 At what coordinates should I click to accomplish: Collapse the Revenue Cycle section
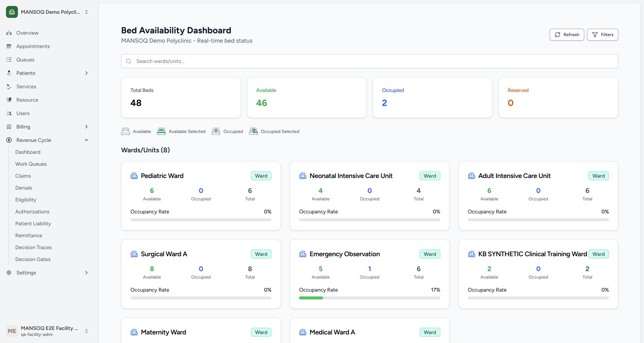(x=86, y=140)
